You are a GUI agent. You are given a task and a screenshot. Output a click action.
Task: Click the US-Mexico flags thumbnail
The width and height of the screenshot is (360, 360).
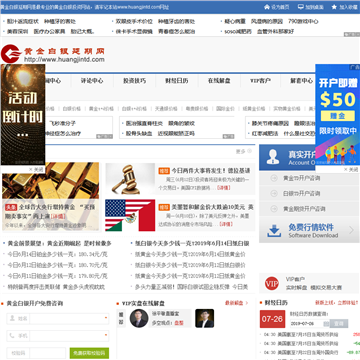pos(130,215)
